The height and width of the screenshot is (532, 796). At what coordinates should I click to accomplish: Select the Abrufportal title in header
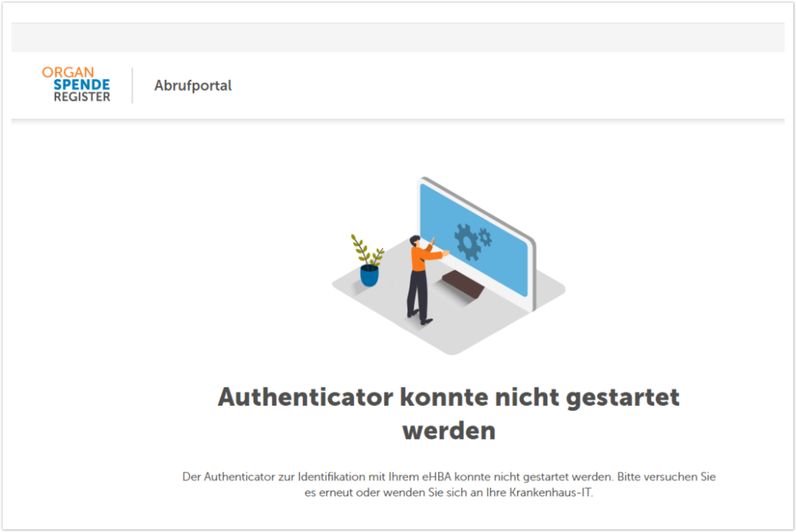pos(193,85)
